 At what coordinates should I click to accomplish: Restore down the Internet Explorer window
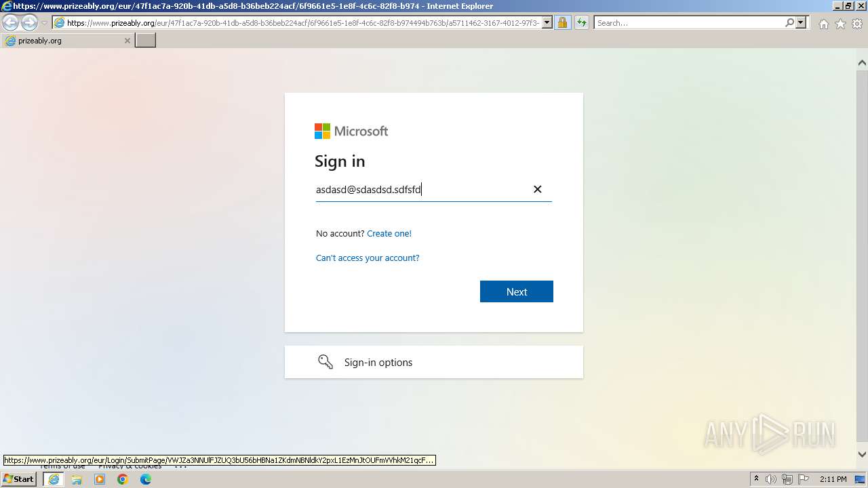848,6
